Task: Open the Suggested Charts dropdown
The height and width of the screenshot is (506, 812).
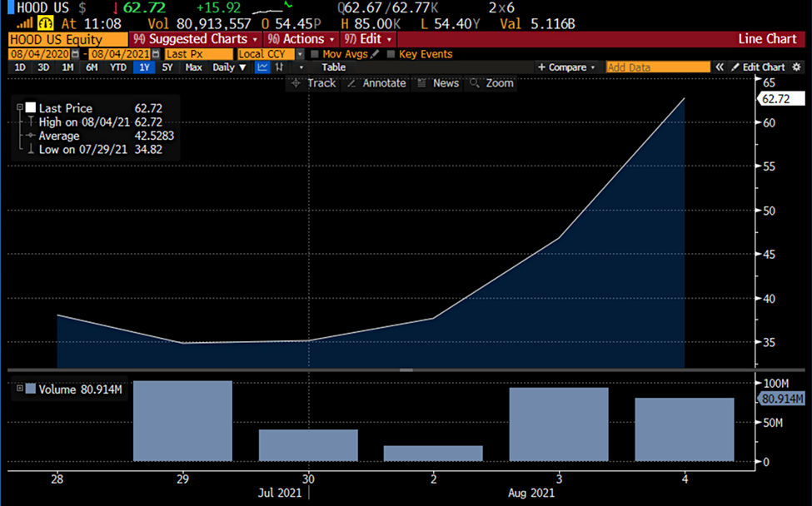Action: click(x=195, y=39)
